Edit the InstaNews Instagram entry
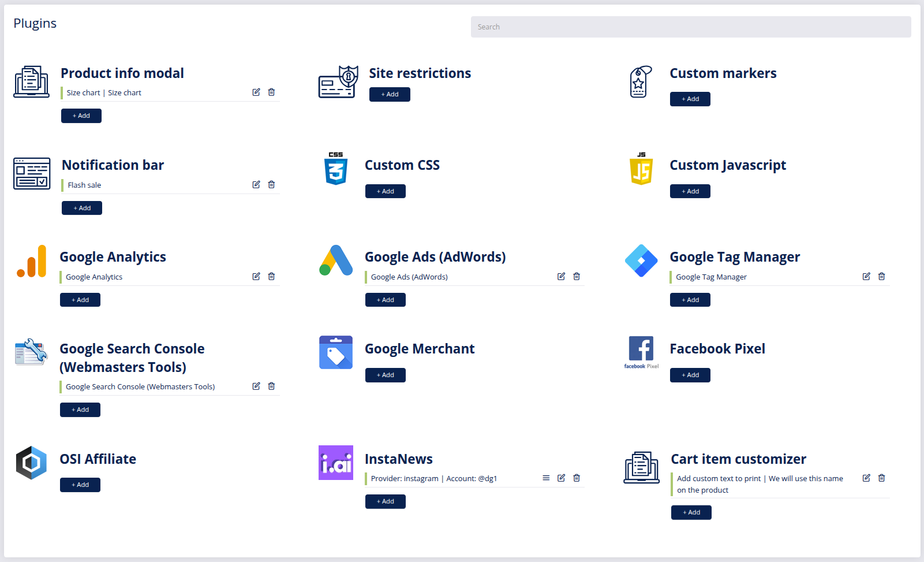The height and width of the screenshot is (562, 924). click(561, 478)
